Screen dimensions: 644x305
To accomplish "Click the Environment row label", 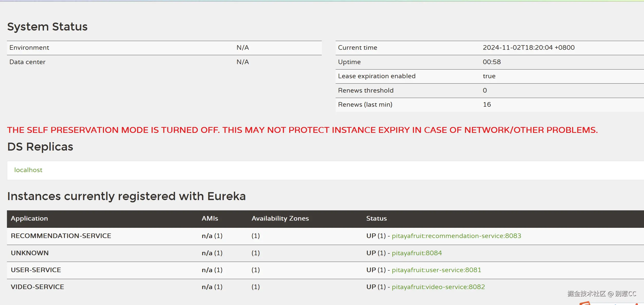I will click(29, 48).
